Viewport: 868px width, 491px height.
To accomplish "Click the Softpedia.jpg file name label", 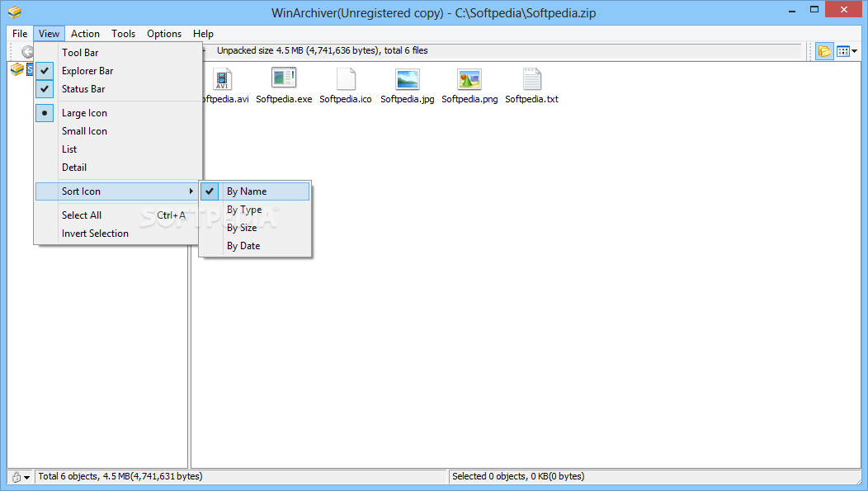I will (x=408, y=99).
